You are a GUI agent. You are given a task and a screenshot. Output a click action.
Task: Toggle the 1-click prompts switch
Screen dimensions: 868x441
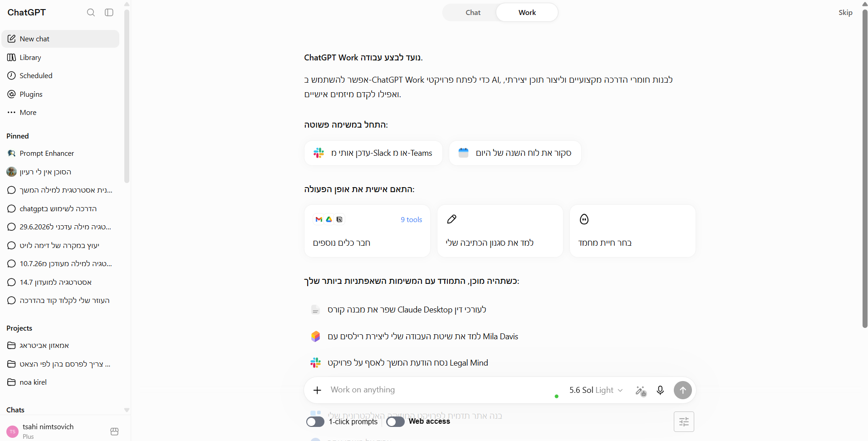pyautogui.click(x=315, y=422)
